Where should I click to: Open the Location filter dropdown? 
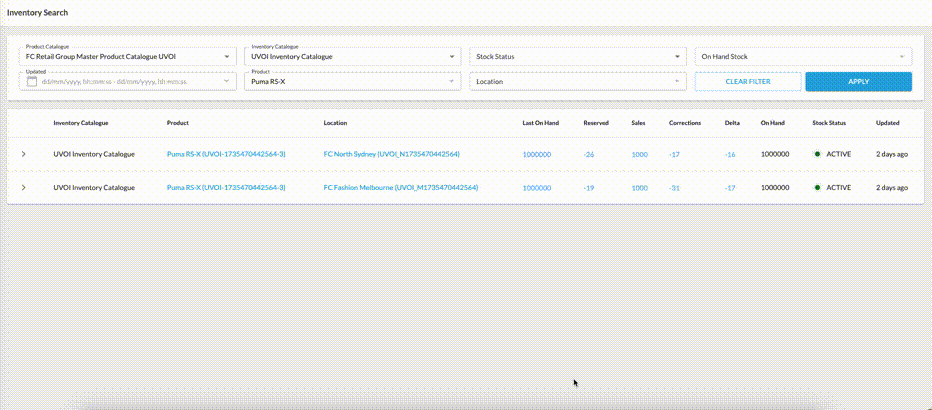(x=578, y=81)
